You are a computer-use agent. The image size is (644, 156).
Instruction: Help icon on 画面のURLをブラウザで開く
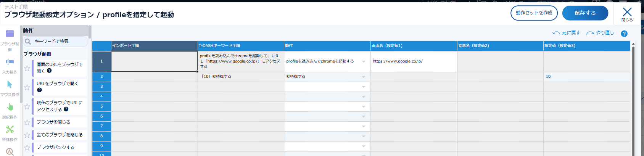[x=49, y=71]
